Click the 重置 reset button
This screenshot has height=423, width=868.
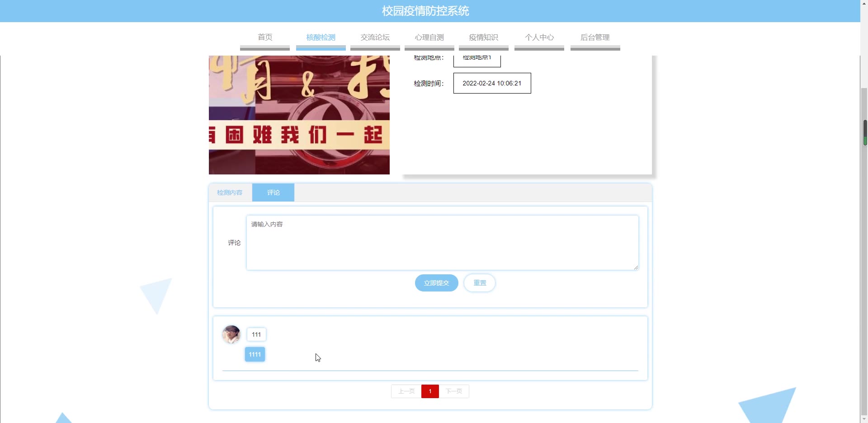[x=480, y=283]
